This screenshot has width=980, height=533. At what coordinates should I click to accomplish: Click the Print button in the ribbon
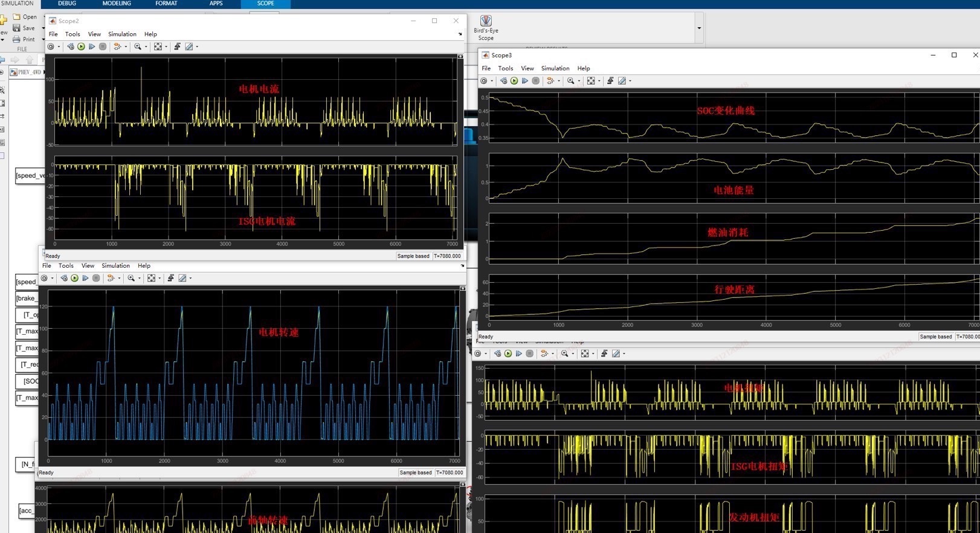24,39
